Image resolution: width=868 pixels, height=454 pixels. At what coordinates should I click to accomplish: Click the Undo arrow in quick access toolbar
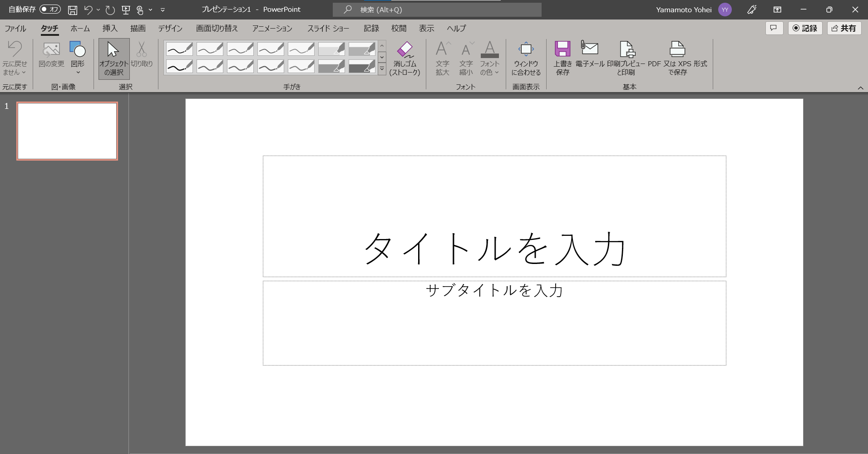coord(89,10)
